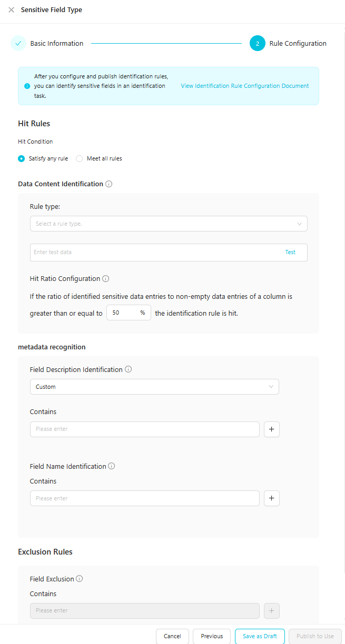
Task: Click the blue notice info icon
Action: (27, 86)
